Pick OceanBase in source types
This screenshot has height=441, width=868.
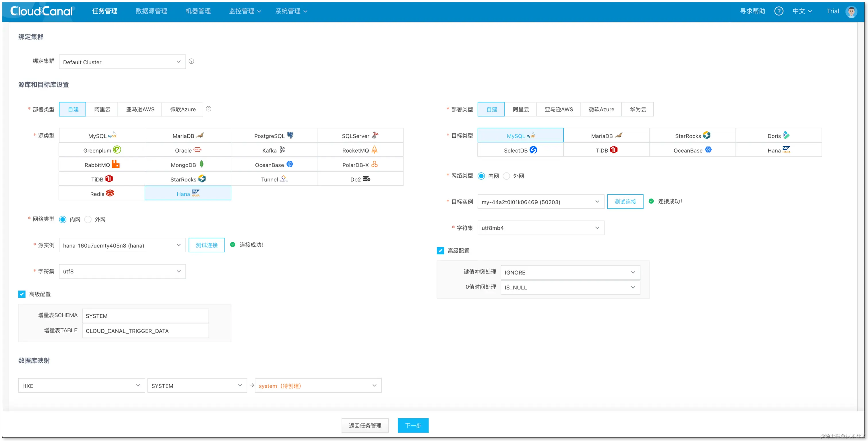pyautogui.click(x=274, y=165)
